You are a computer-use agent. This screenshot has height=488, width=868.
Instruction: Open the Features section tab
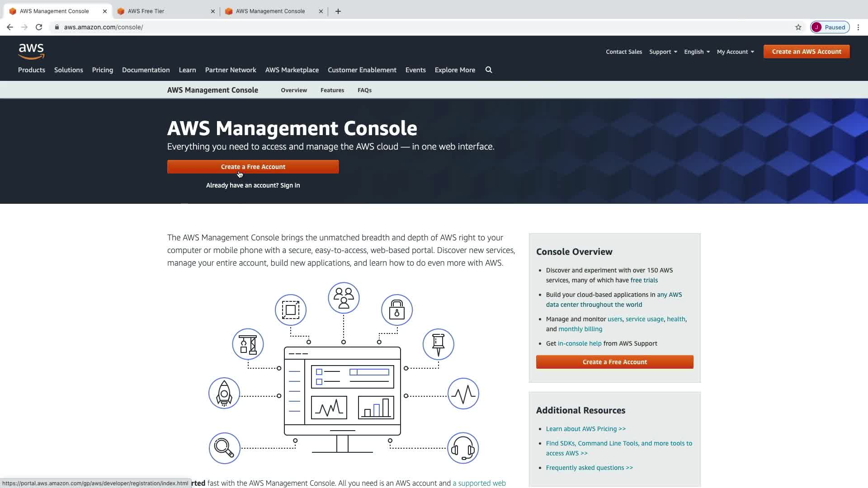coord(332,90)
